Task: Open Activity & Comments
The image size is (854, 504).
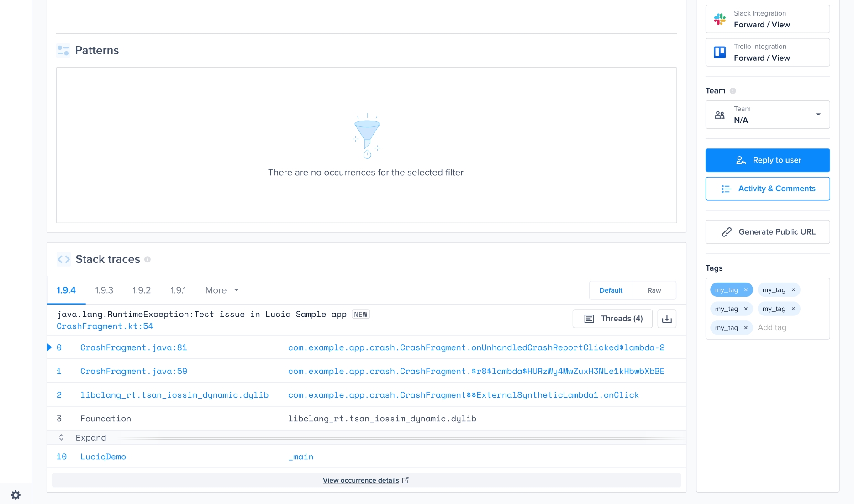Action: pos(767,189)
